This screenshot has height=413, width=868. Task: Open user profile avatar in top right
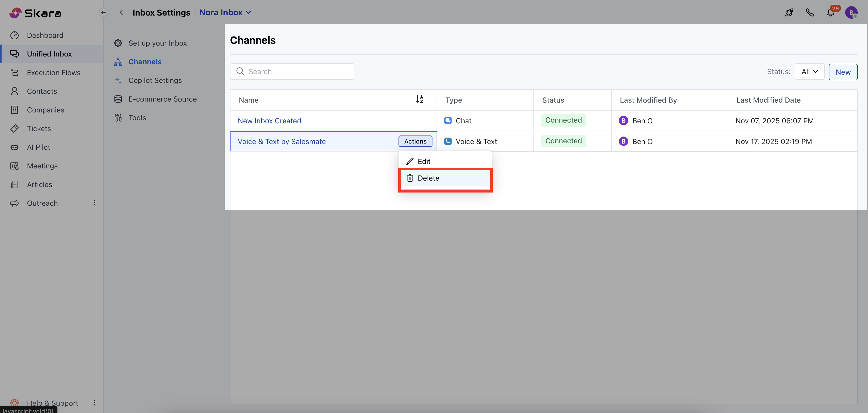(x=851, y=13)
